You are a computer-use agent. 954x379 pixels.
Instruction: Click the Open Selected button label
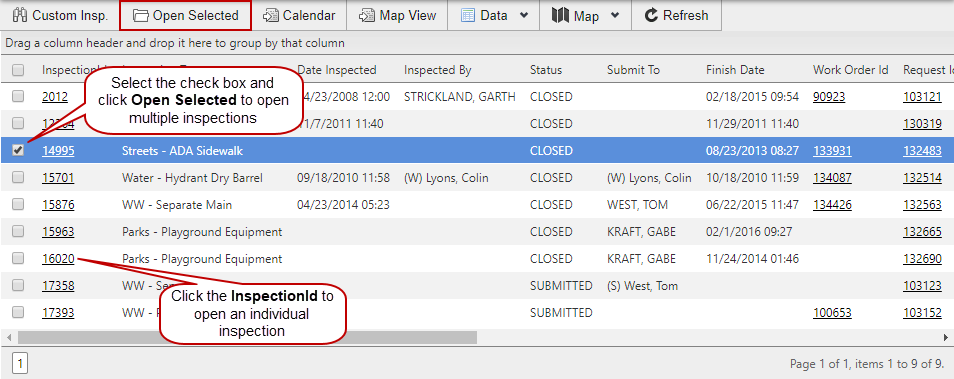(195, 16)
